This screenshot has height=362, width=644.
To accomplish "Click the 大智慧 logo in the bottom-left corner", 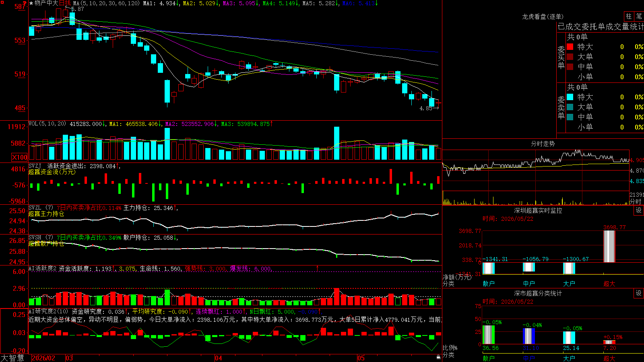I will tap(12, 358).
